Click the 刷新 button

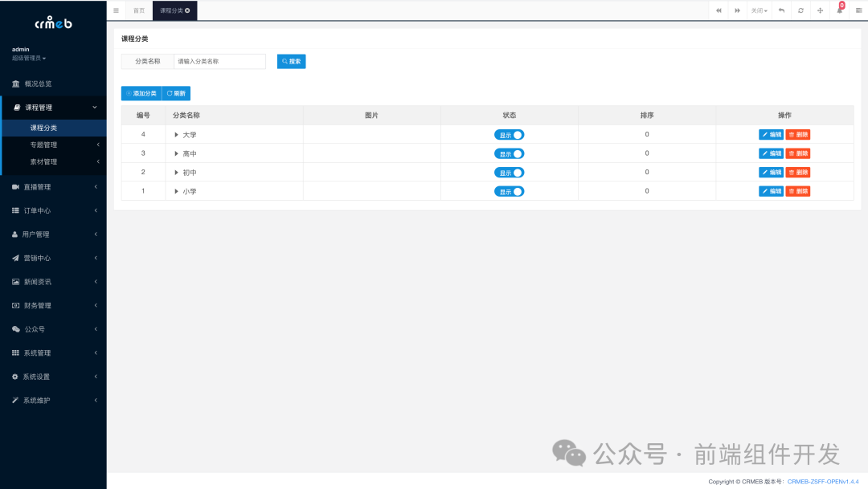[176, 93]
